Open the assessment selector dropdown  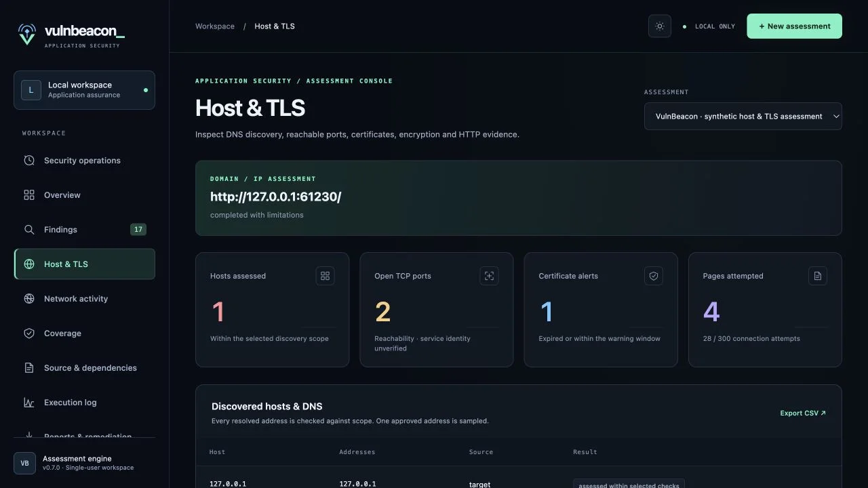[x=743, y=117]
